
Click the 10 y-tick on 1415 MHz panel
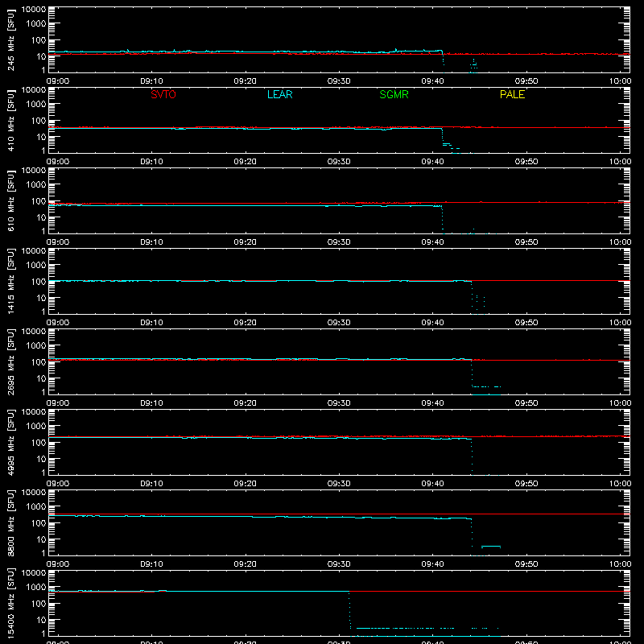[x=41, y=298]
